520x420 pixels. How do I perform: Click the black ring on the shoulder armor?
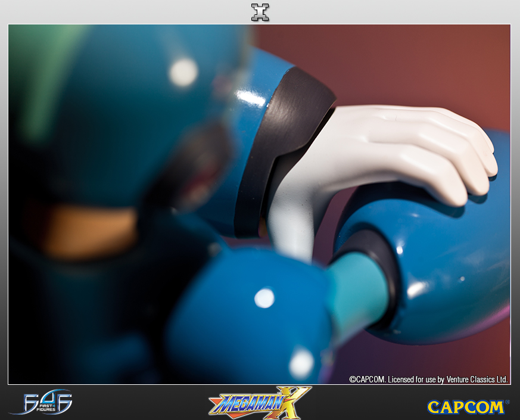pyautogui.click(x=286, y=149)
